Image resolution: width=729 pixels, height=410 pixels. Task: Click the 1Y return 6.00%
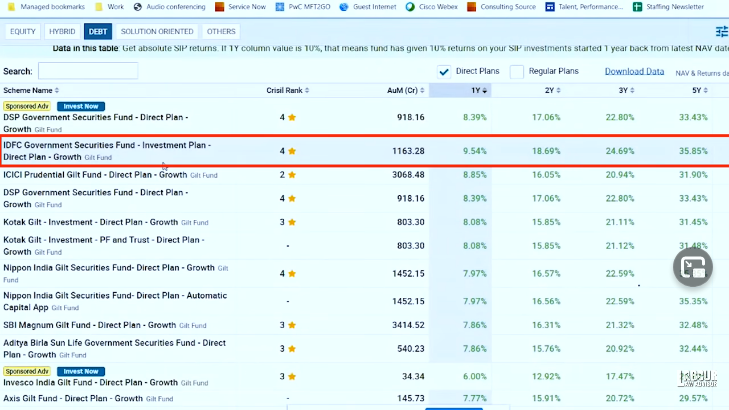pos(475,377)
